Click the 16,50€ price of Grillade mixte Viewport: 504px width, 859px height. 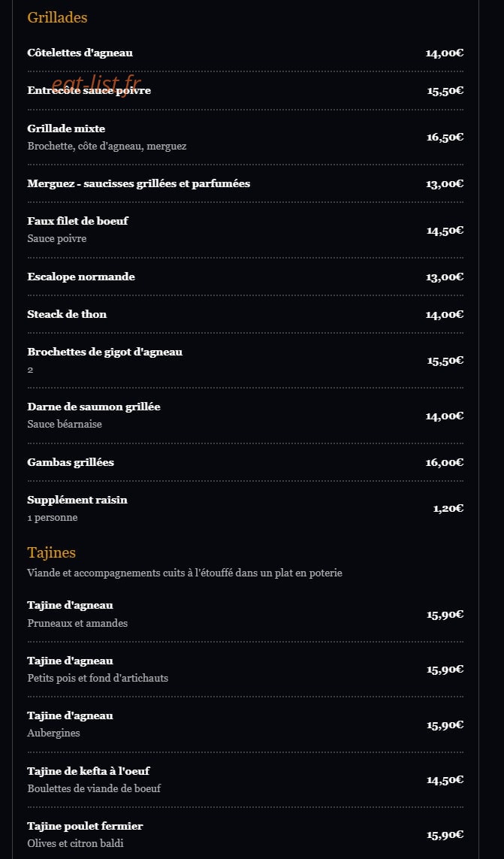445,138
